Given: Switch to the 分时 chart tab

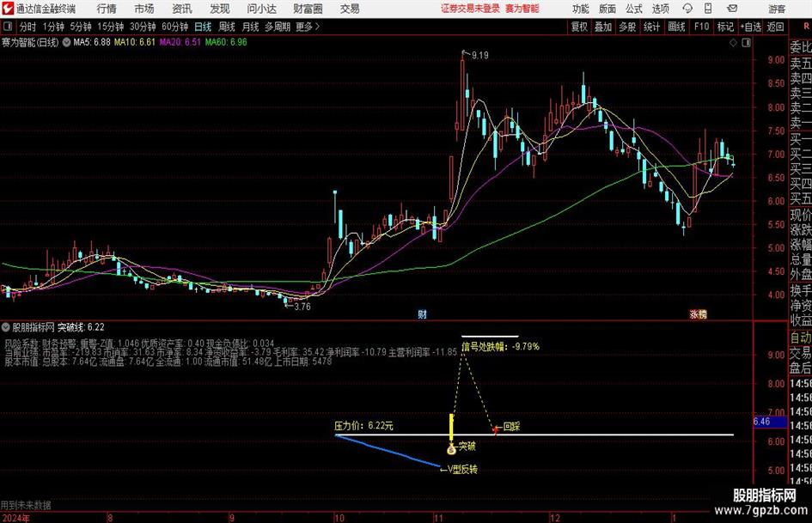Looking at the screenshot, I should coord(28,27).
